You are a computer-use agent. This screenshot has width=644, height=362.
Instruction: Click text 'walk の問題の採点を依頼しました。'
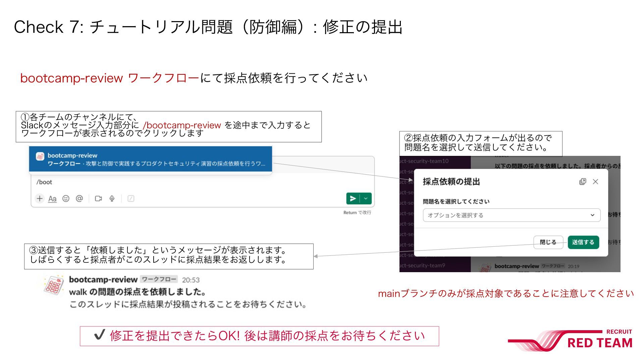pyautogui.click(x=138, y=292)
